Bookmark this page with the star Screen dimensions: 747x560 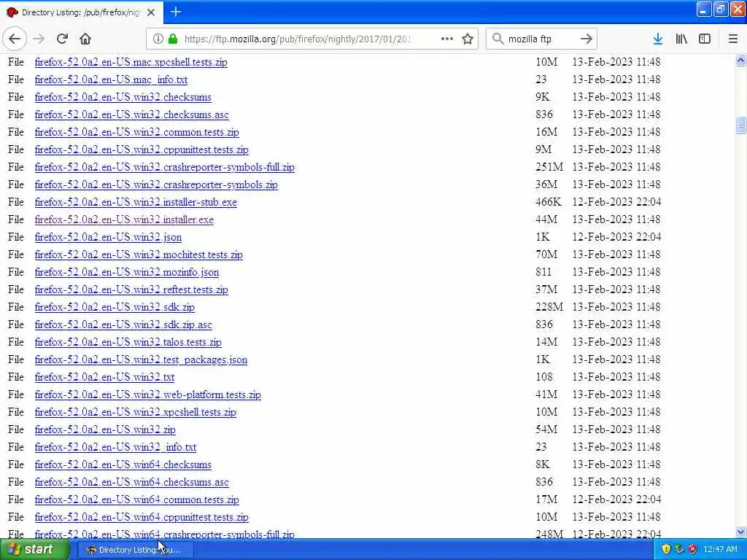(x=468, y=39)
